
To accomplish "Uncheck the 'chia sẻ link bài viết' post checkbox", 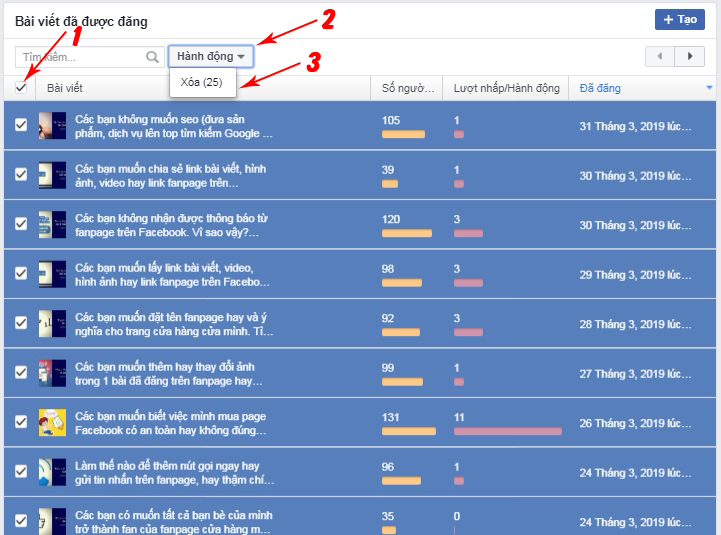I will [x=21, y=174].
